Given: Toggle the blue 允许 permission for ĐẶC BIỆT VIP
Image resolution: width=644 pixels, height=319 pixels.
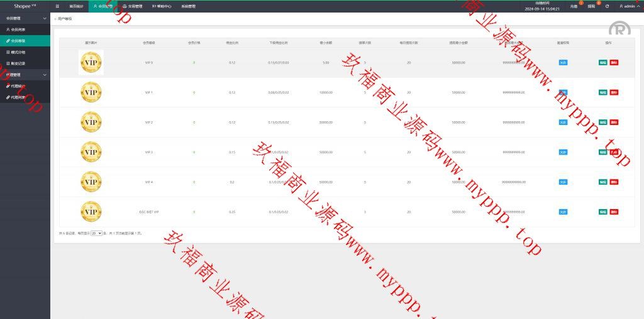Looking at the screenshot, I should [563, 212].
